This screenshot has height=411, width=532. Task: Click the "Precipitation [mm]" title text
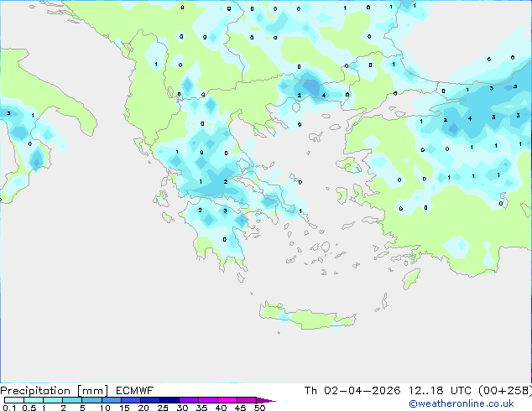[54, 391]
